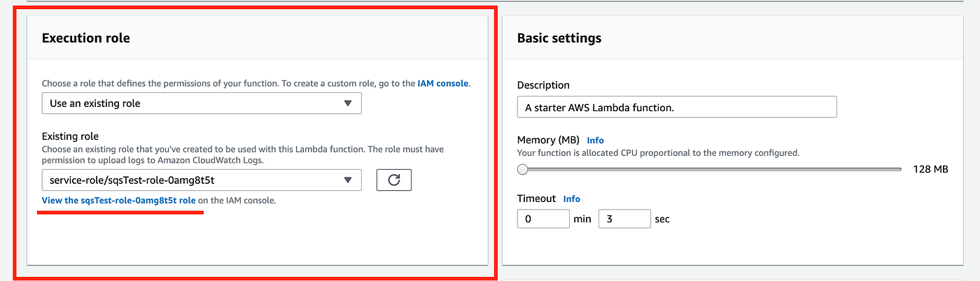Click the "Memory (MB)" label text
Image resolution: width=980 pixels, height=281 pixels.
click(x=548, y=140)
